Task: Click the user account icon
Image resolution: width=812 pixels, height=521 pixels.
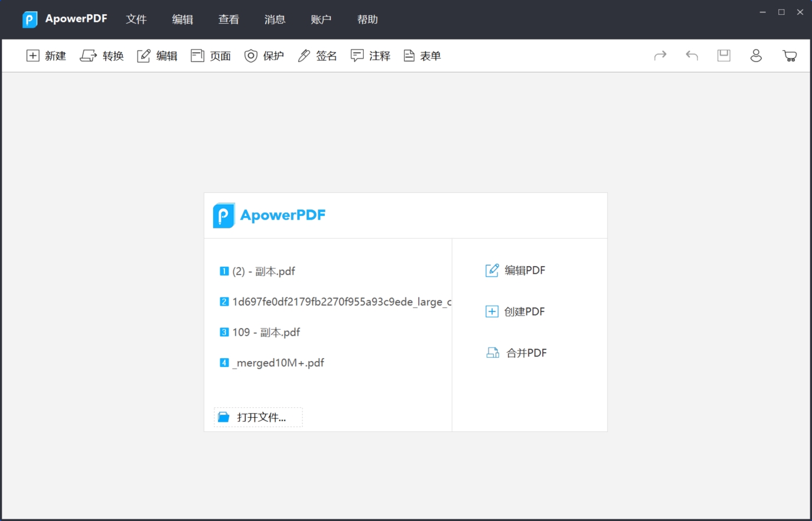Action: [756, 55]
